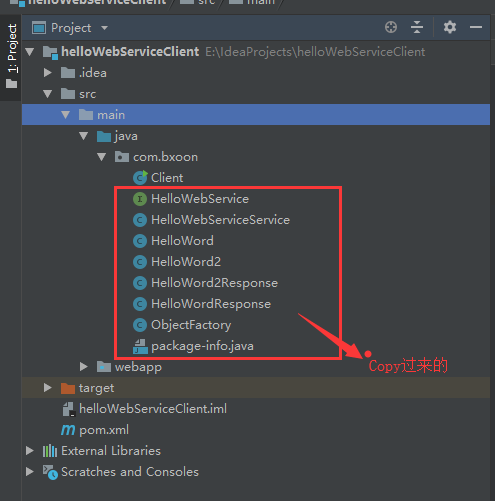This screenshot has height=501, width=495.
Task: Click the Maven pom.xml icon
Action: [x=68, y=430]
